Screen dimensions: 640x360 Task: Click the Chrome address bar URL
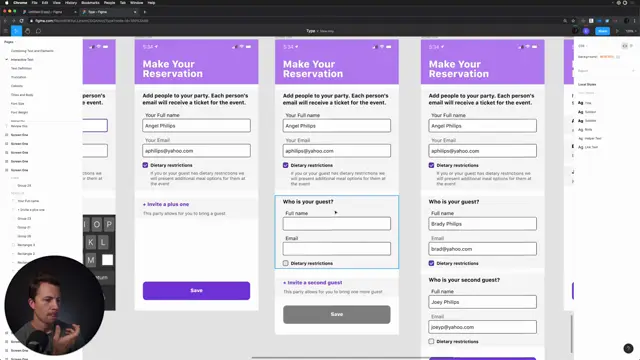pos(92,21)
